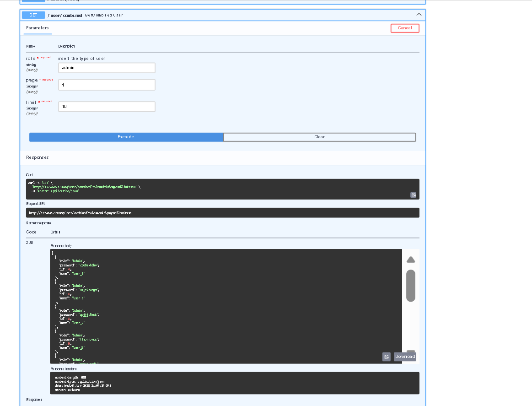Click the "user_8" name value
This screenshot has width=532, height=406.
pyautogui.click(x=79, y=347)
